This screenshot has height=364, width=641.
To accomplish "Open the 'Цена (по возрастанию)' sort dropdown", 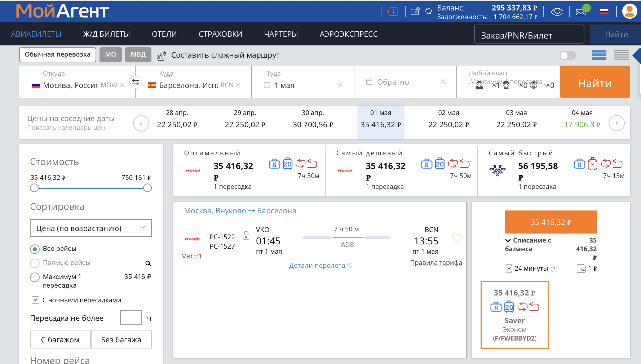I will 90,228.
